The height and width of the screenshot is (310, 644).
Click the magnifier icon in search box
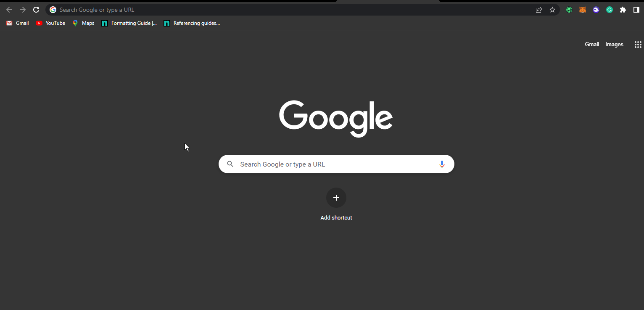[x=230, y=164]
